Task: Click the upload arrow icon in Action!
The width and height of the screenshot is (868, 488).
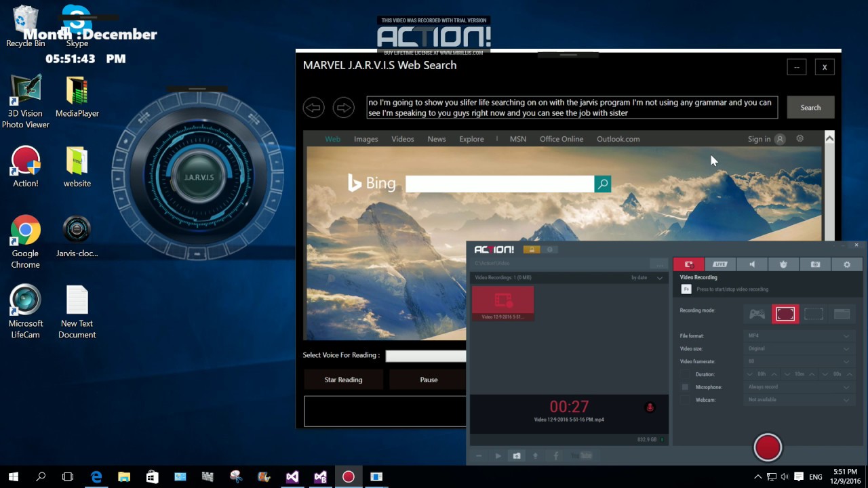Action: [x=535, y=456]
